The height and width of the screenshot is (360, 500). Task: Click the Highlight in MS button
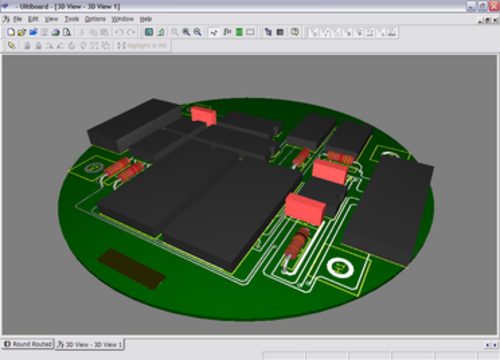tap(142, 45)
